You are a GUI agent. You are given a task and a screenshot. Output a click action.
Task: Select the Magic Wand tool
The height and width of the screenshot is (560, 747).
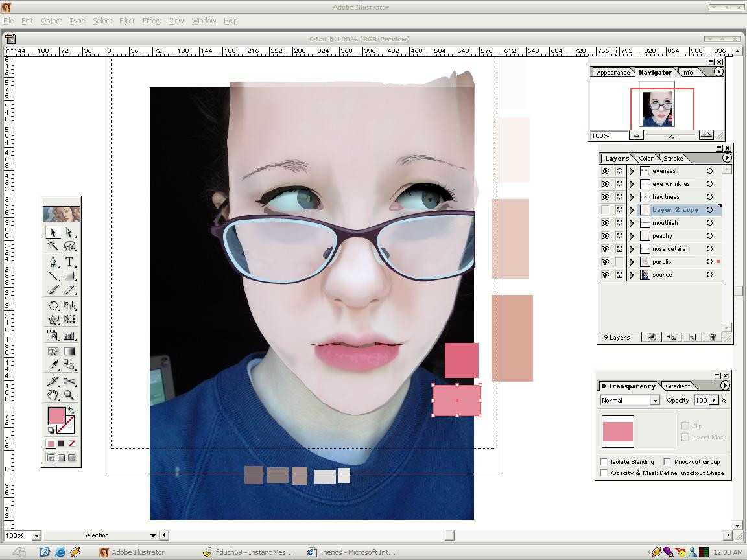tap(53, 246)
